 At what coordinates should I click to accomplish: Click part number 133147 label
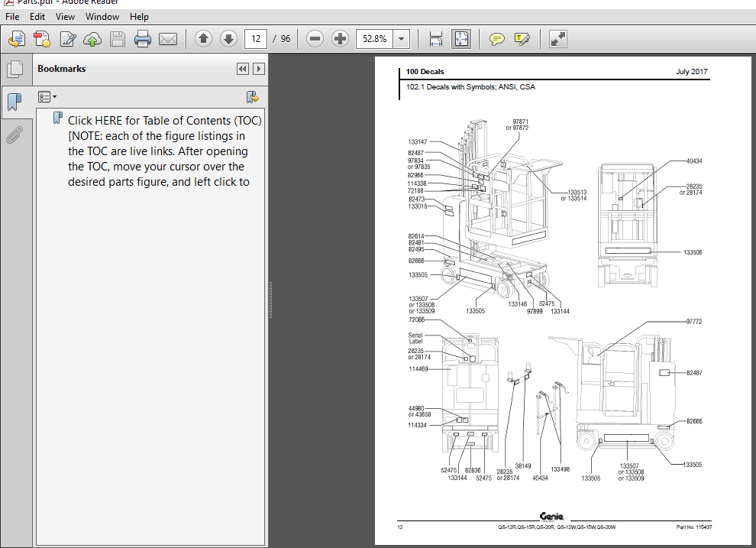click(x=418, y=142)
